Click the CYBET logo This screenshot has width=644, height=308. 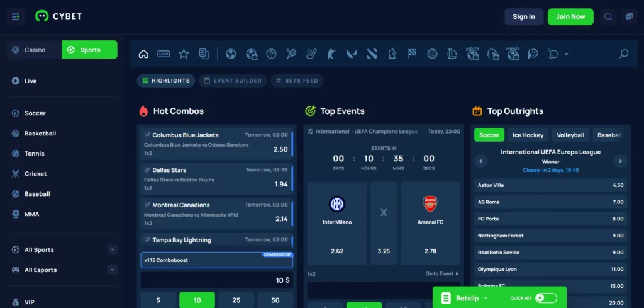click(58, 16)
